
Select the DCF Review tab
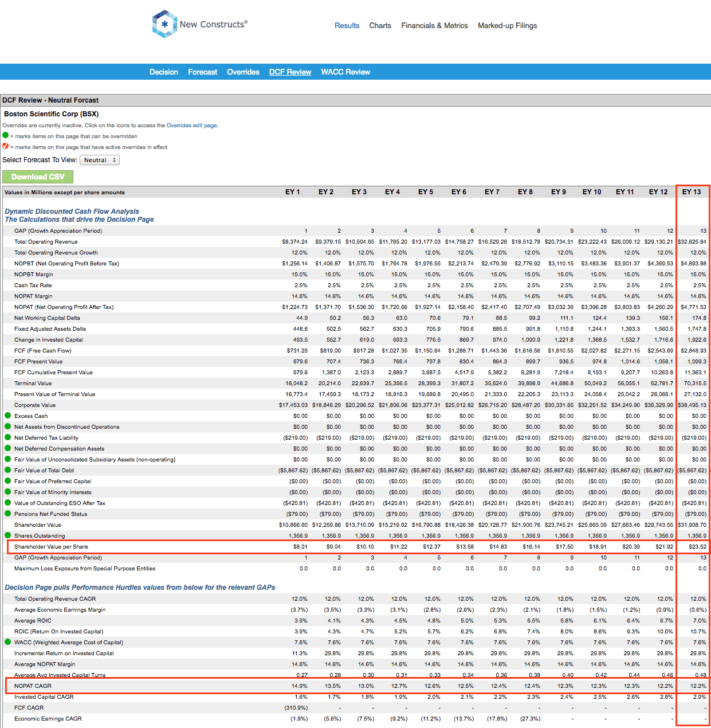[290, 72]
